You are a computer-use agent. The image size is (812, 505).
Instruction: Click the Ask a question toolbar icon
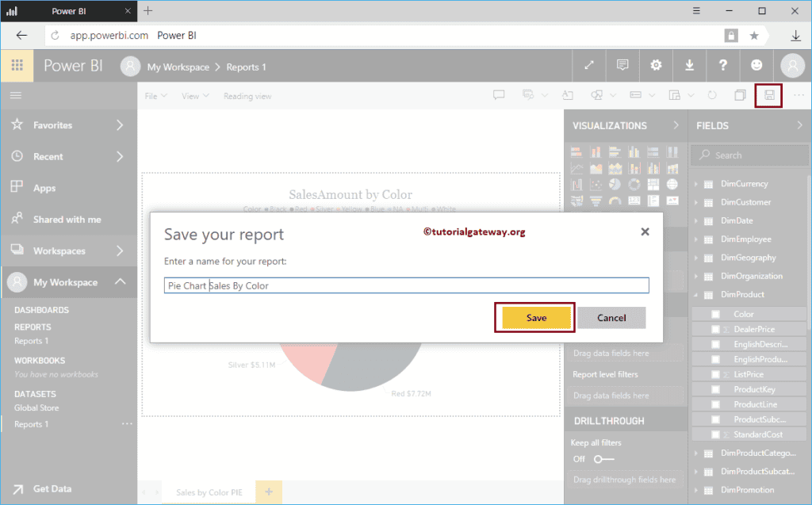pos(499,95)
